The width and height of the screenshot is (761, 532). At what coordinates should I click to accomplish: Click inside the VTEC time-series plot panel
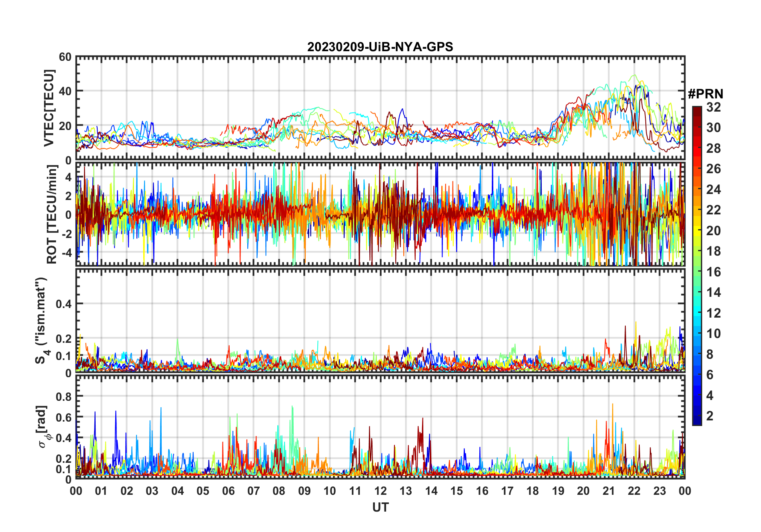[x=380, y=108]
